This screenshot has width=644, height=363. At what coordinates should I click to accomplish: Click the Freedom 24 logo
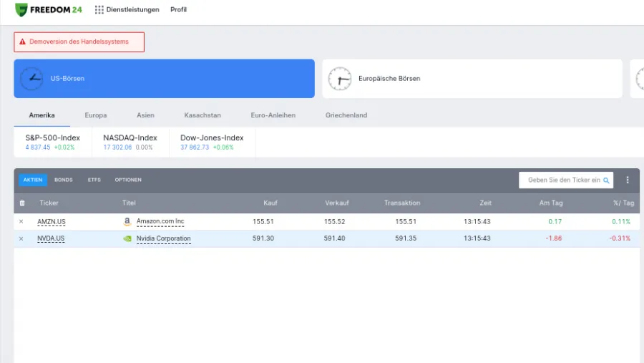pyautogui.click(x=48, y=10)
